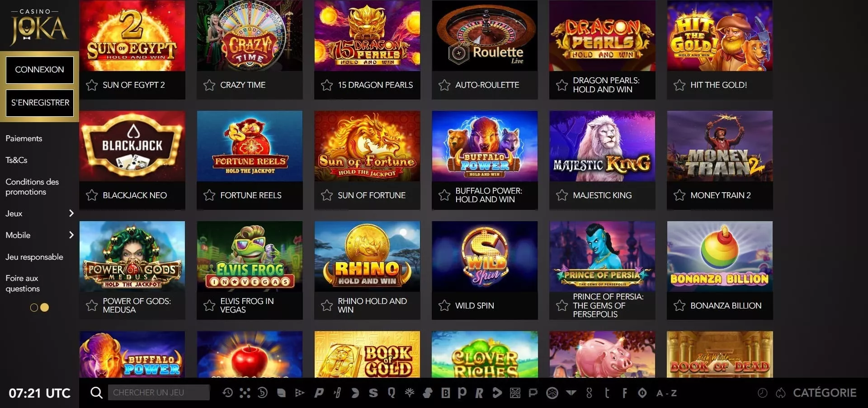
Task: Click the search magnifier icon
Action: pos(96,393)
